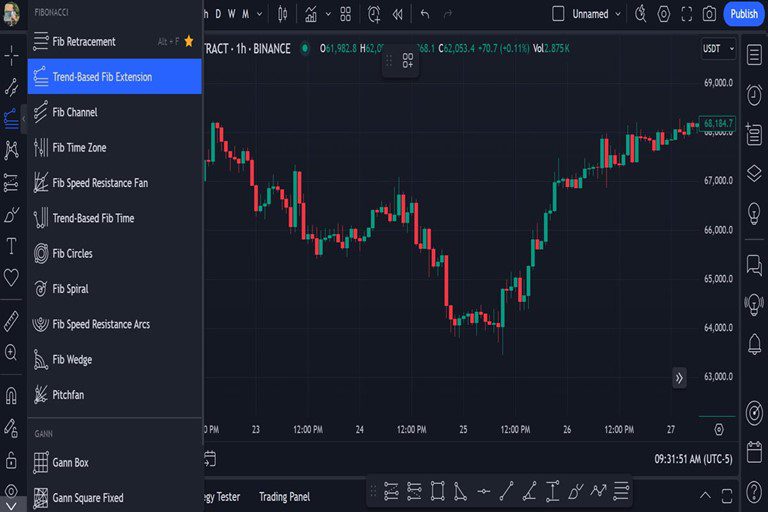Select the trend line tool
The image size is (768, 512).
(11, 87)
